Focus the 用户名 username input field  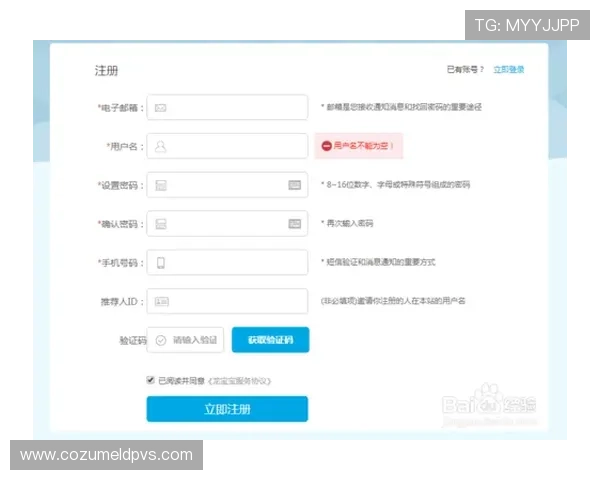237,146
